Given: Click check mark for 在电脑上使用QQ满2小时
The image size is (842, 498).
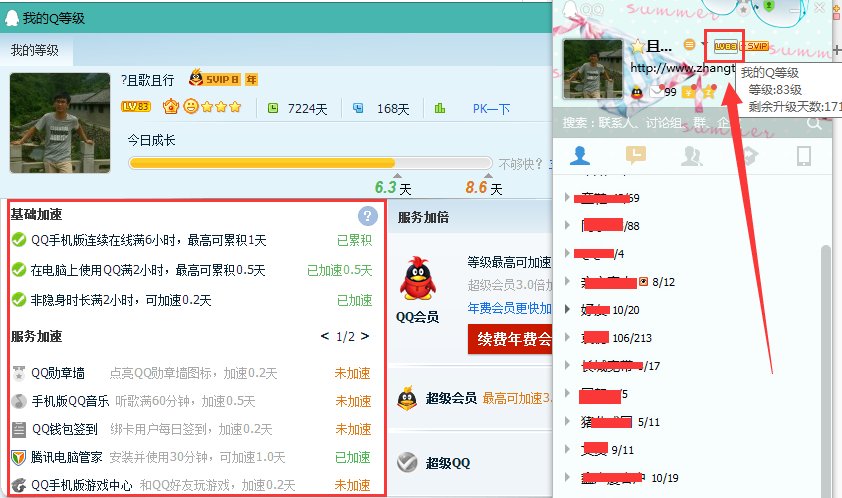Looking at the screenshot, I should coord(19,270).
